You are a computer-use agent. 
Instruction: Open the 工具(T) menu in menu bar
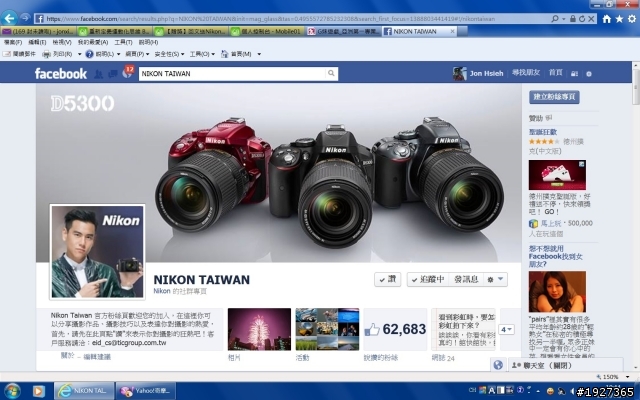click(x=123, y=42)
